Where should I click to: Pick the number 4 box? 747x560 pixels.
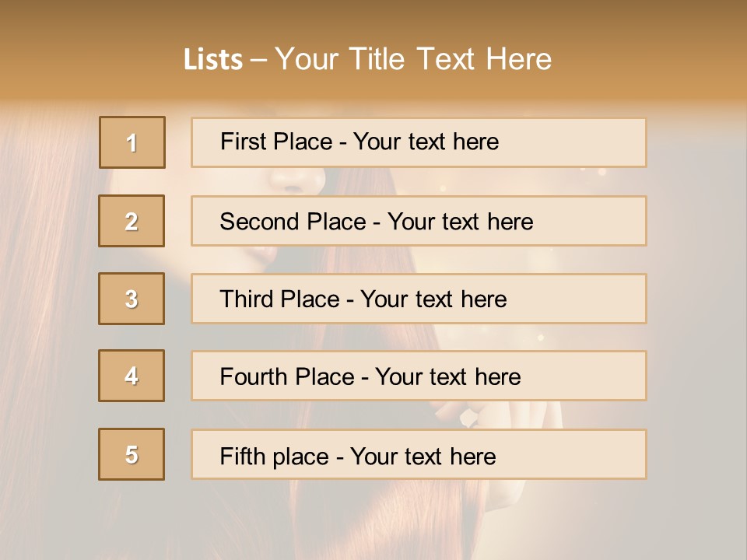pos(132,376)
